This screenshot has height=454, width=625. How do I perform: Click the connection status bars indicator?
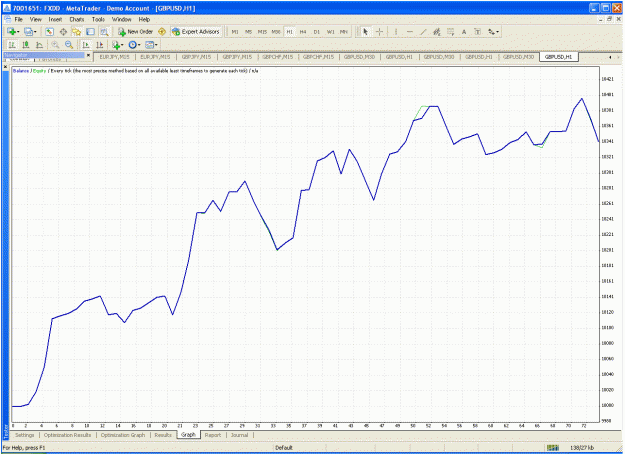coord(552,448)
